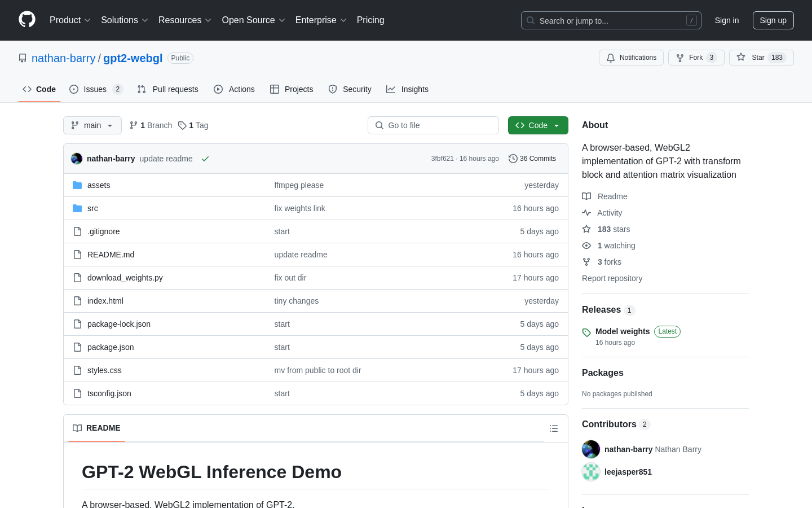Viewport: 812px width, 508px height.
Task: Click the search magnifier icon in header
Action: click(x=531, y=20)
